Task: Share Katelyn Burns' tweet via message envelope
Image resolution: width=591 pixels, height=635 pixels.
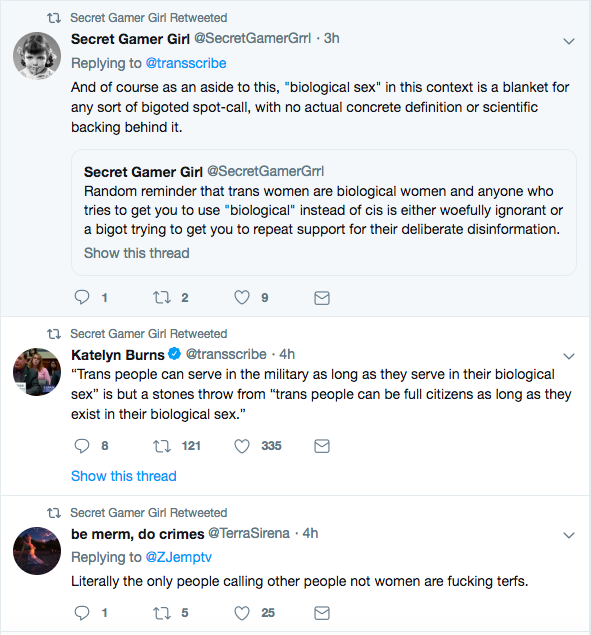Action: point(322,446)
